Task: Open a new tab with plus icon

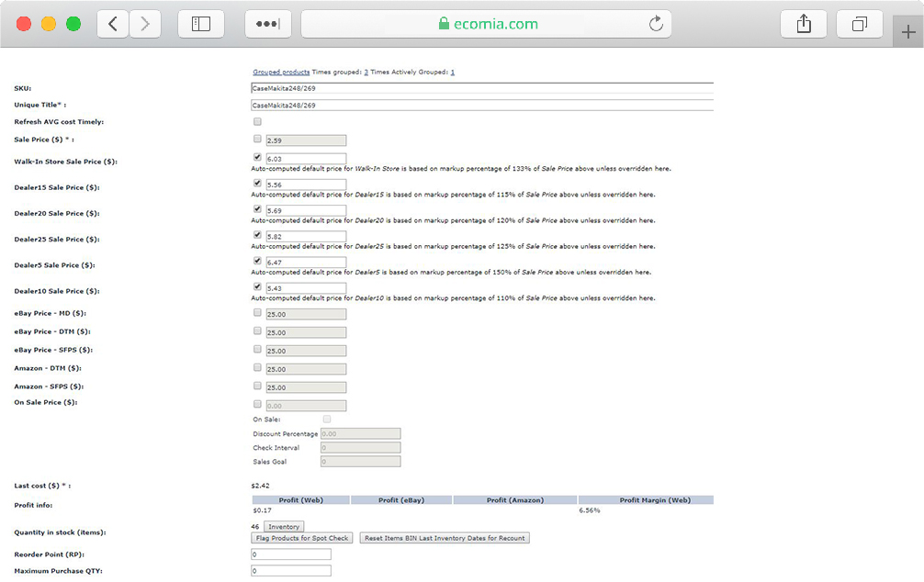Action: click(907, 33)
